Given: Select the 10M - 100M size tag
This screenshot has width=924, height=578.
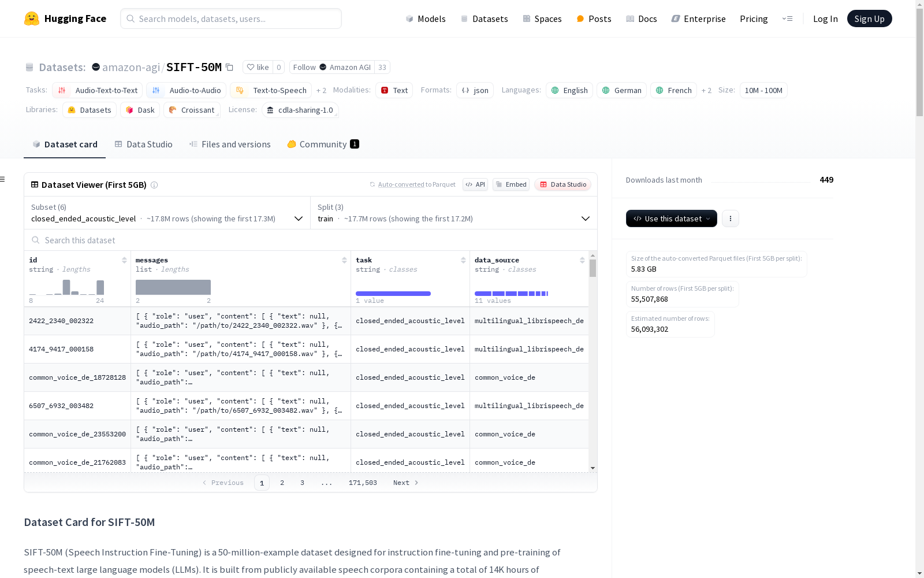Looking at the screenshot, I should coord(763,90).
